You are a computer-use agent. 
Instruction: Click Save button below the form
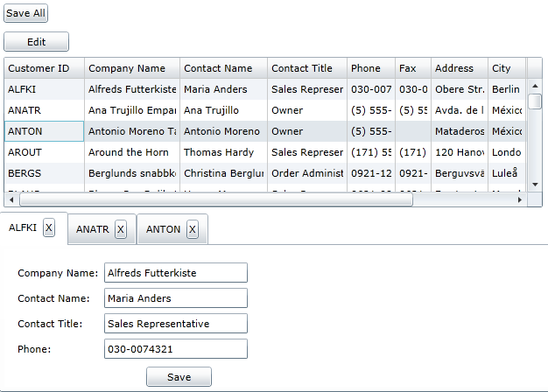coord(179,377)
